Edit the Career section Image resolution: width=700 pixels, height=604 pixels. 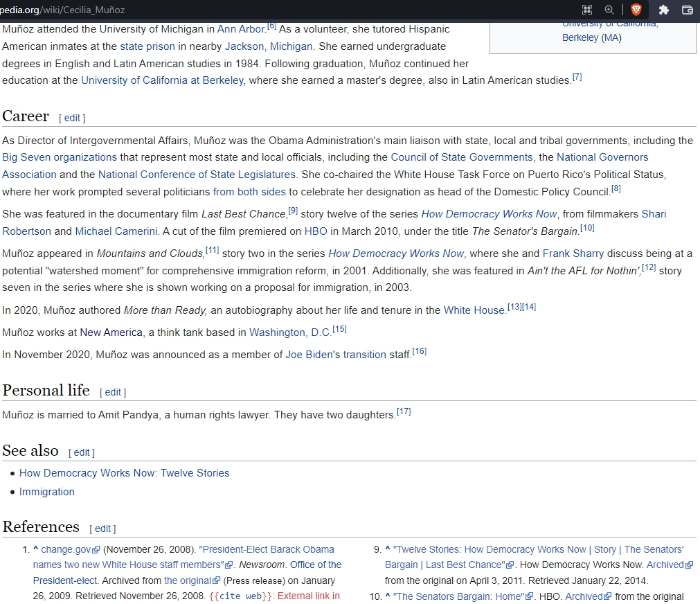72,118
